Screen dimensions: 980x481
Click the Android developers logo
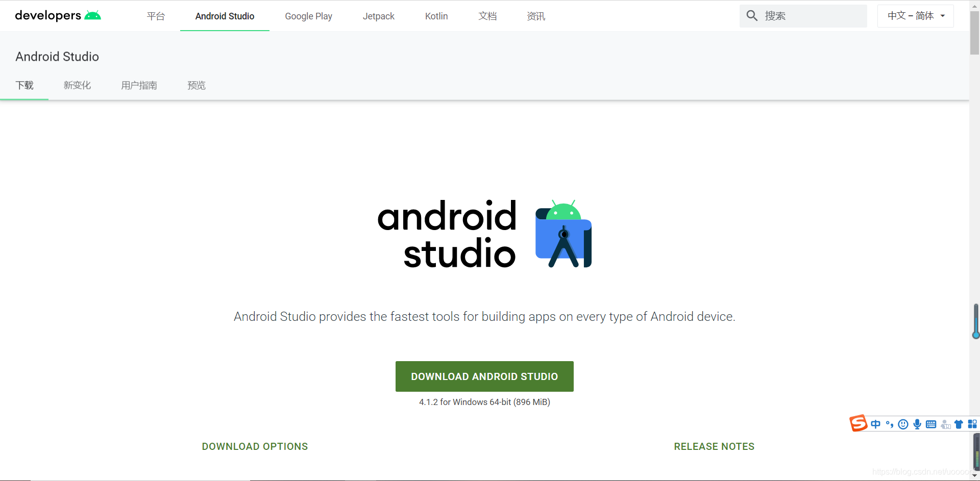pos(58,15)
